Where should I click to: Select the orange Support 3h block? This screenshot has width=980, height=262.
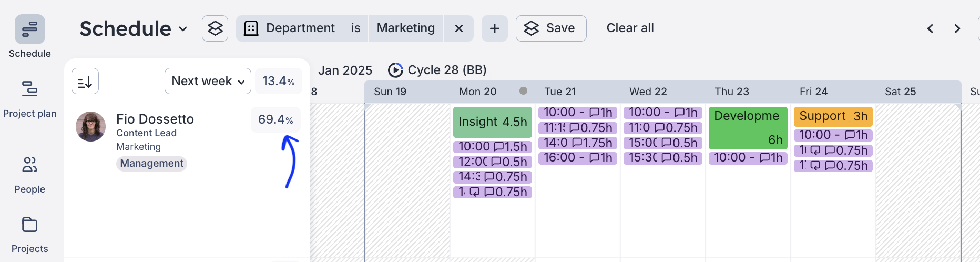click(x=833, y=116)
